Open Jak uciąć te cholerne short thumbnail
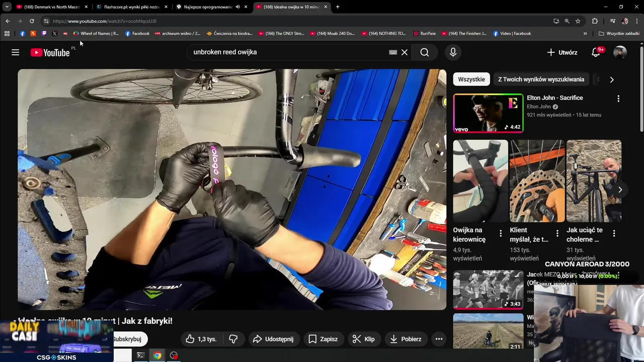644x362 pixels. [594, 181]
